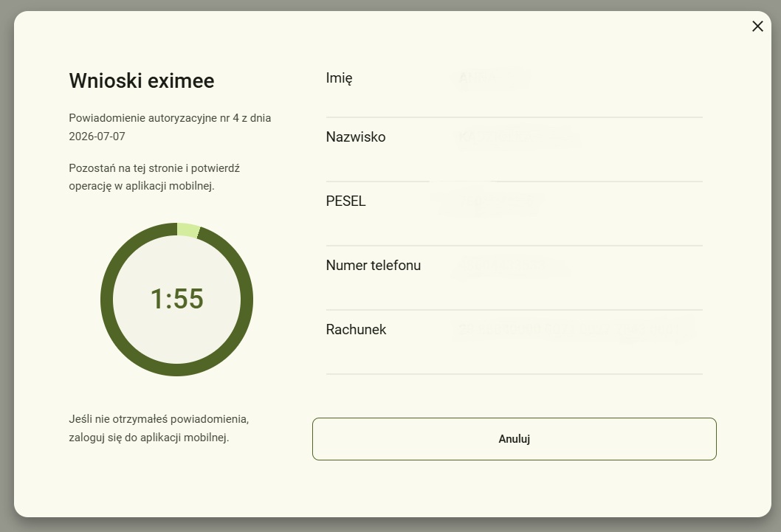Click the PESEL label
The image size is (781, 532).
coord(345,201)
